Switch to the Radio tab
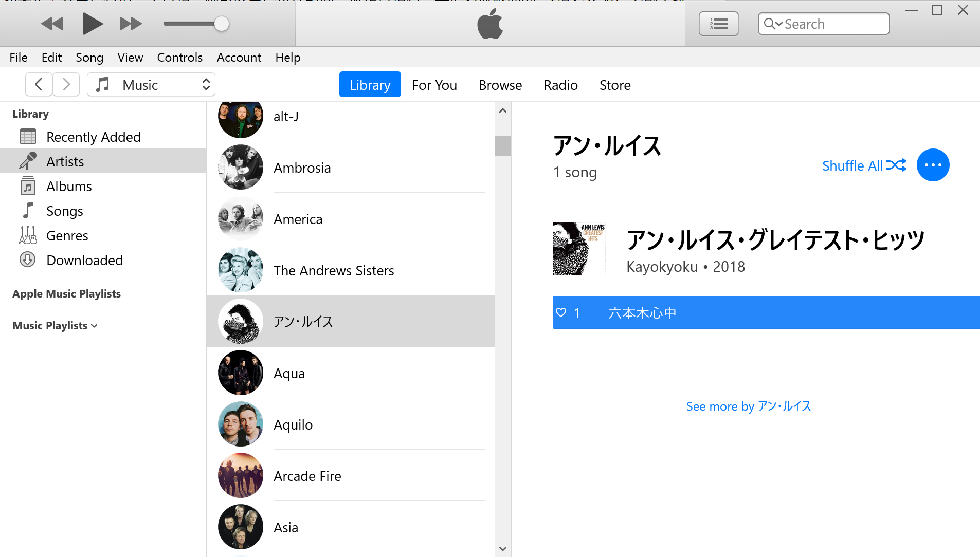This screenshot has width=980, height=557. pos(561,85)
